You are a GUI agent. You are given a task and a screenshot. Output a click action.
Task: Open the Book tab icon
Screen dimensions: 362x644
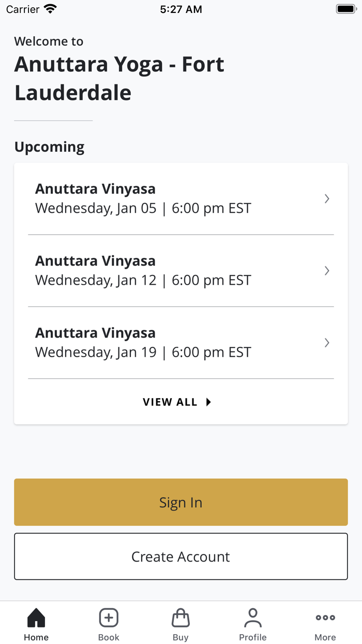(x=108, y=617)
